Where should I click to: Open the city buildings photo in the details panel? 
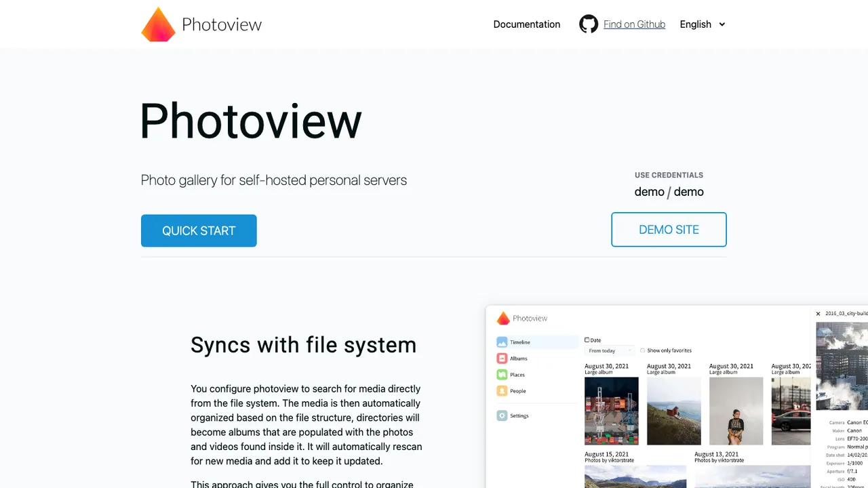pos(842,366)
